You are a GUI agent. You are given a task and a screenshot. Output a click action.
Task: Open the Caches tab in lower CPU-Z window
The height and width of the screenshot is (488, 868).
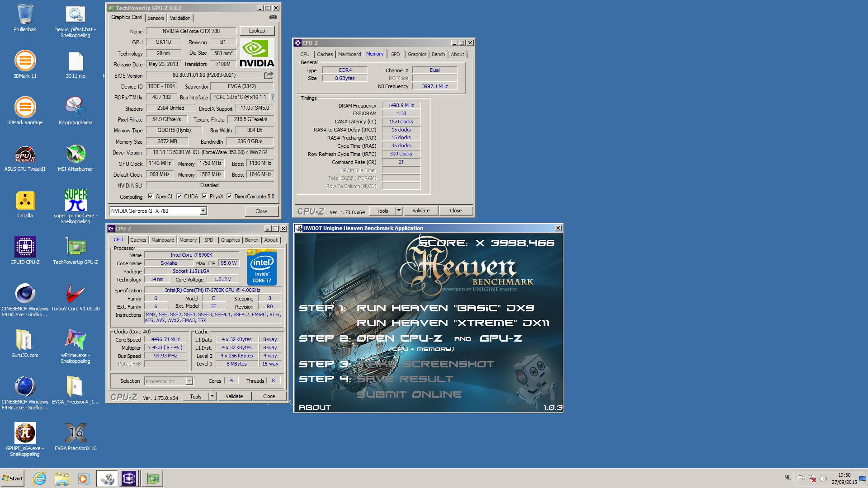pos(138,240)
